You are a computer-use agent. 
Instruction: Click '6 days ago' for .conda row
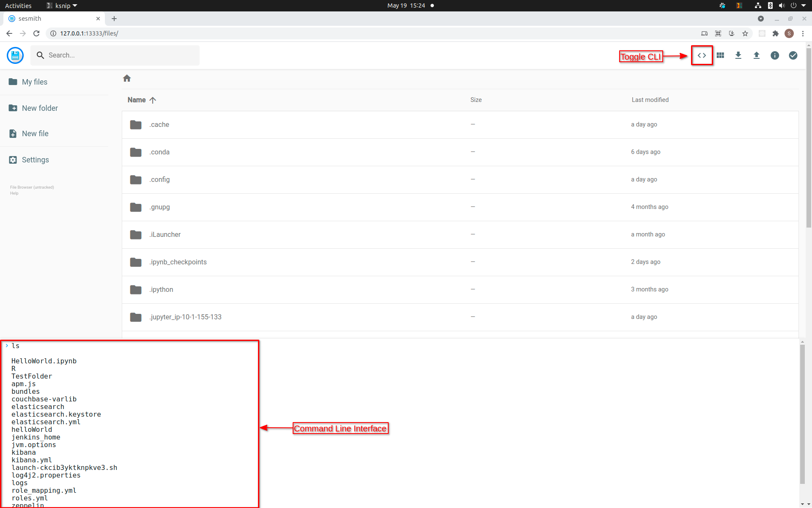coord(646,152)
